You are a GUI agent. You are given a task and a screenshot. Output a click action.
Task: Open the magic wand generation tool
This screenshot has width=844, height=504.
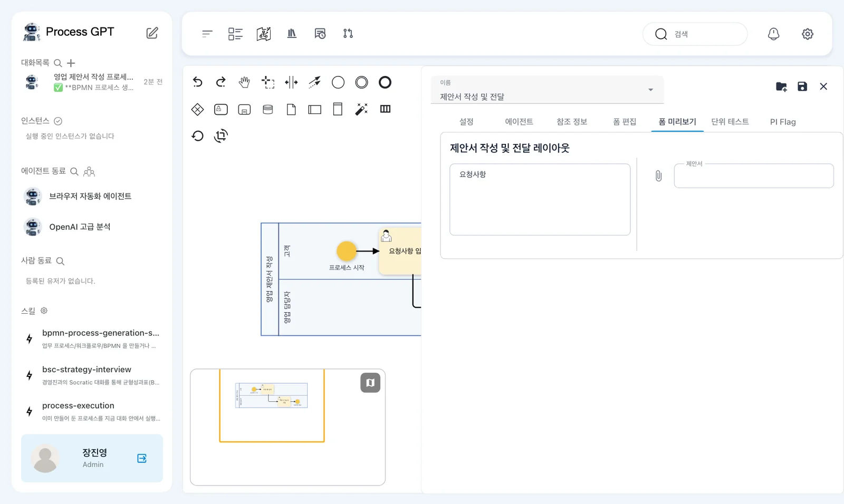click(361, 109)
